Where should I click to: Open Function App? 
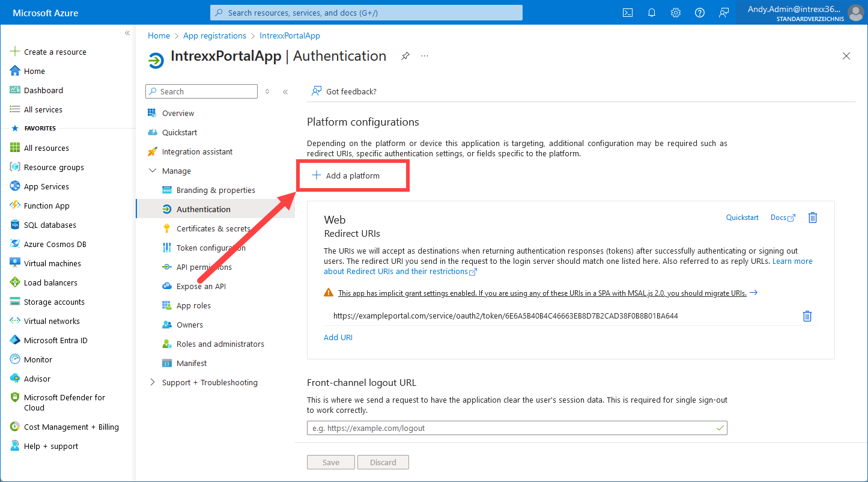point(40,206)
